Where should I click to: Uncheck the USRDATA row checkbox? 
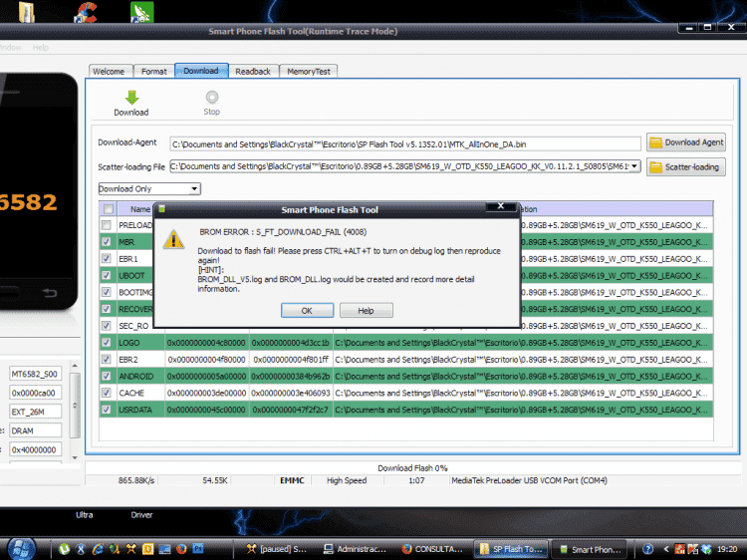click(x=107, y=410)
